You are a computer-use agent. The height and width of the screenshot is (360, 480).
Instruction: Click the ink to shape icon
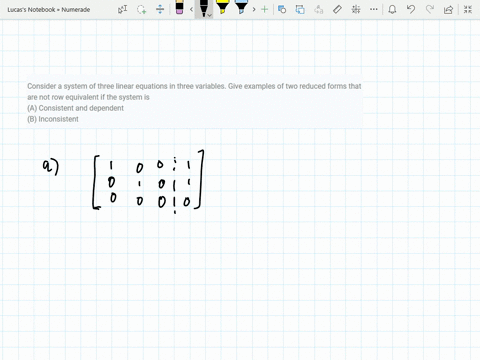pos(300,9)
